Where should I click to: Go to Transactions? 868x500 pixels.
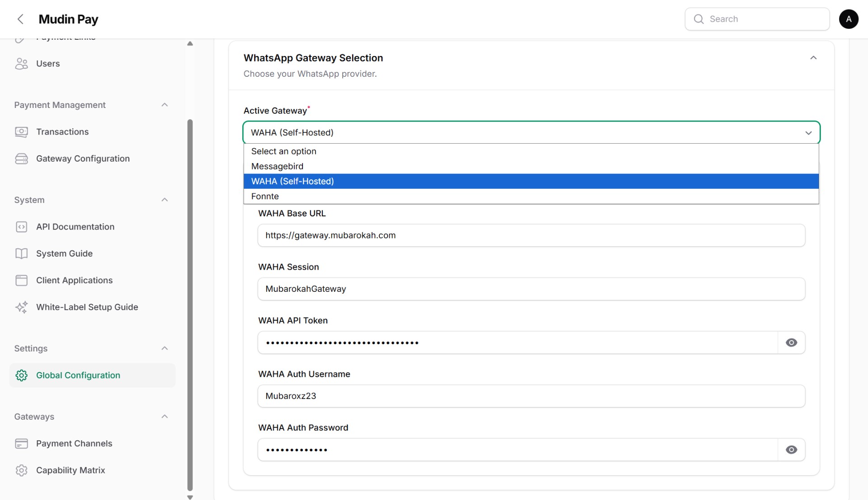click(x=93, y=132)
